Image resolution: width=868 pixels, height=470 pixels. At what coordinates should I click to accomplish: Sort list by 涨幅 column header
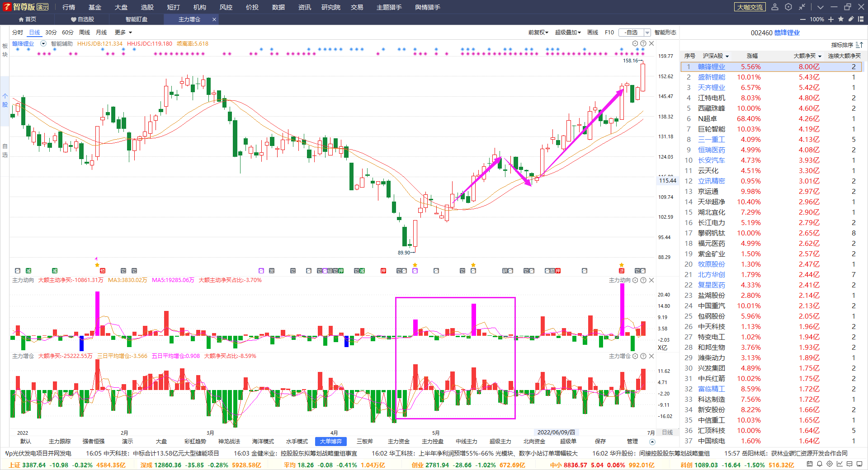click(x=752, y=56)
